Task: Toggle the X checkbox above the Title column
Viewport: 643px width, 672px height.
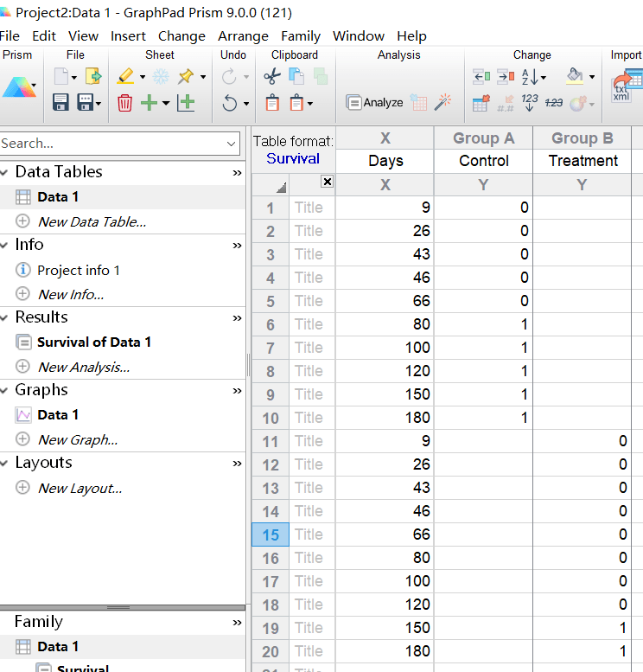Action: point(327,182)
